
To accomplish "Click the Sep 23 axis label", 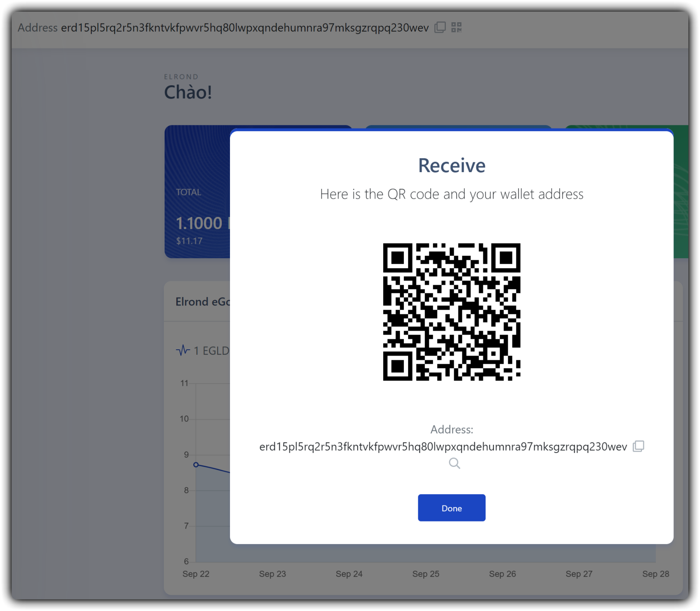I will point(272,574).
